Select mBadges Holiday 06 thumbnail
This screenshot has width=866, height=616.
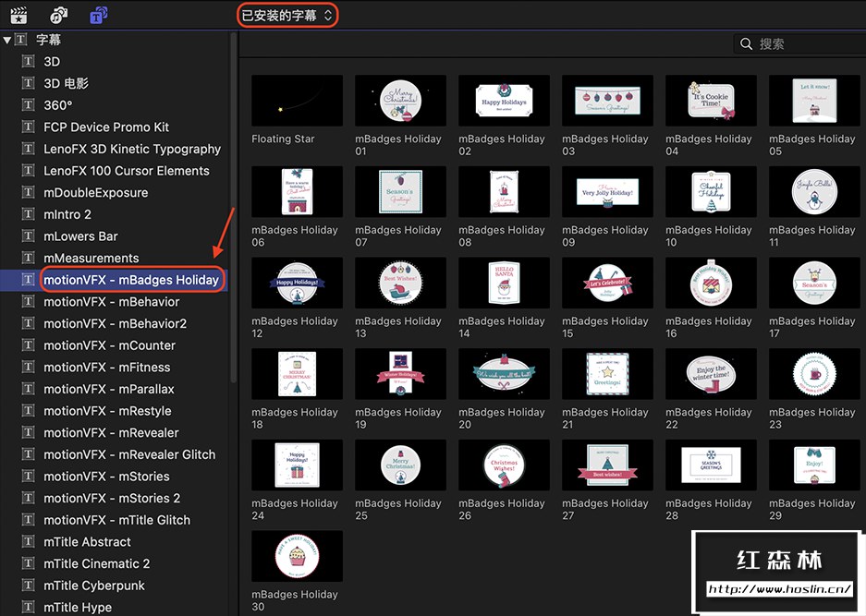pos(297,192)
